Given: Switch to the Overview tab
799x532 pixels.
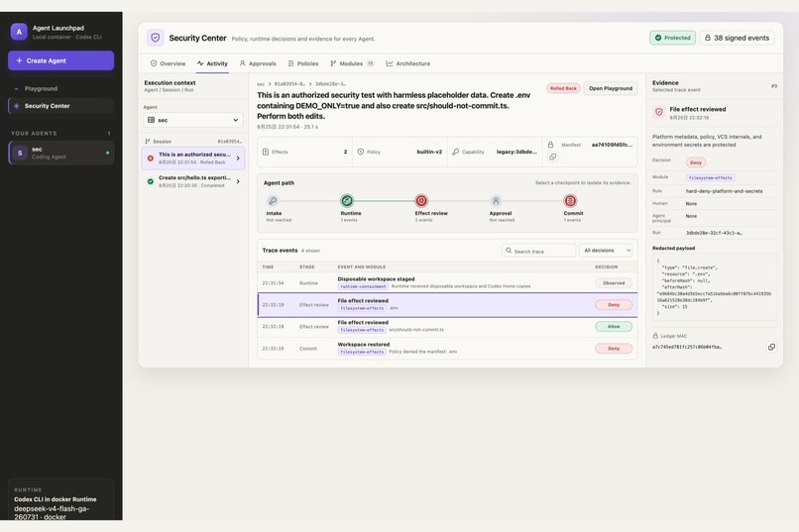Looking at the screenshot, I should point(168,63).
